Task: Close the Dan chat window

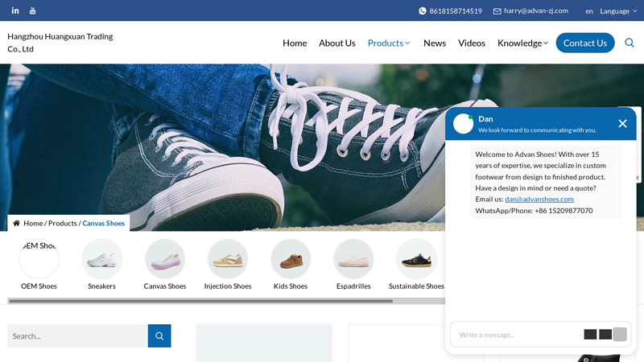Action: click(622, 124)
